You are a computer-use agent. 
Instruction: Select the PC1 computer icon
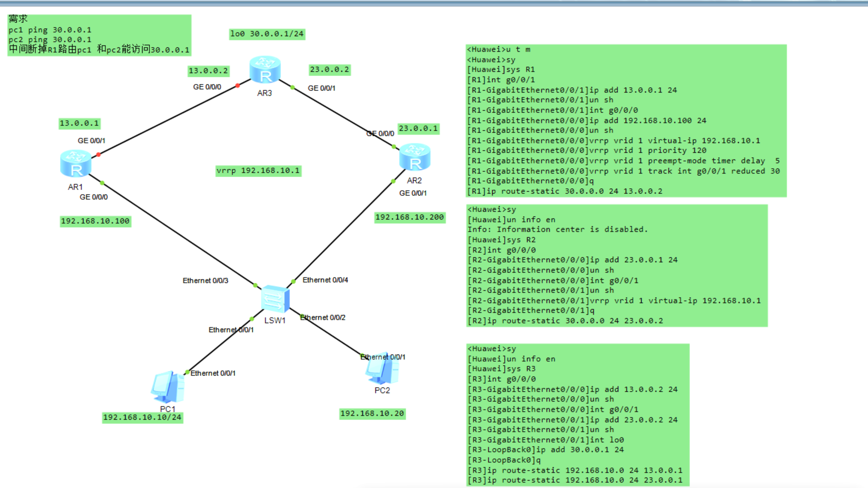tap(168, 387)
